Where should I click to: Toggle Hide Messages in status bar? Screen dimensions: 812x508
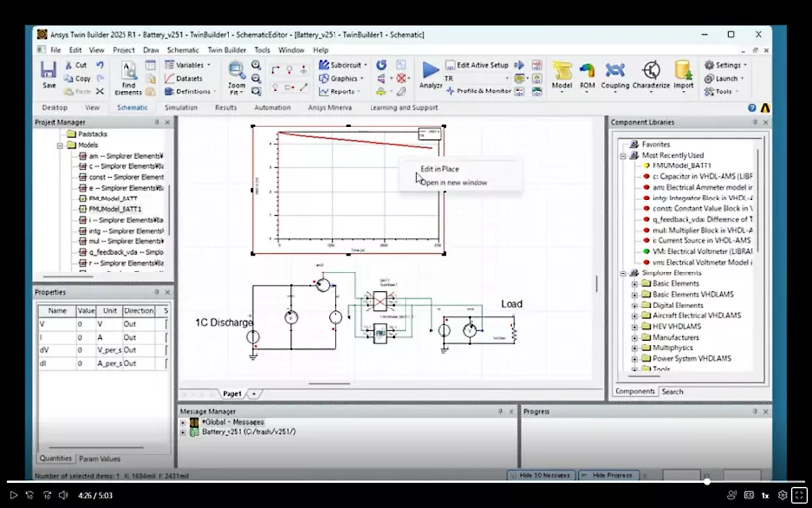(540, 475)
